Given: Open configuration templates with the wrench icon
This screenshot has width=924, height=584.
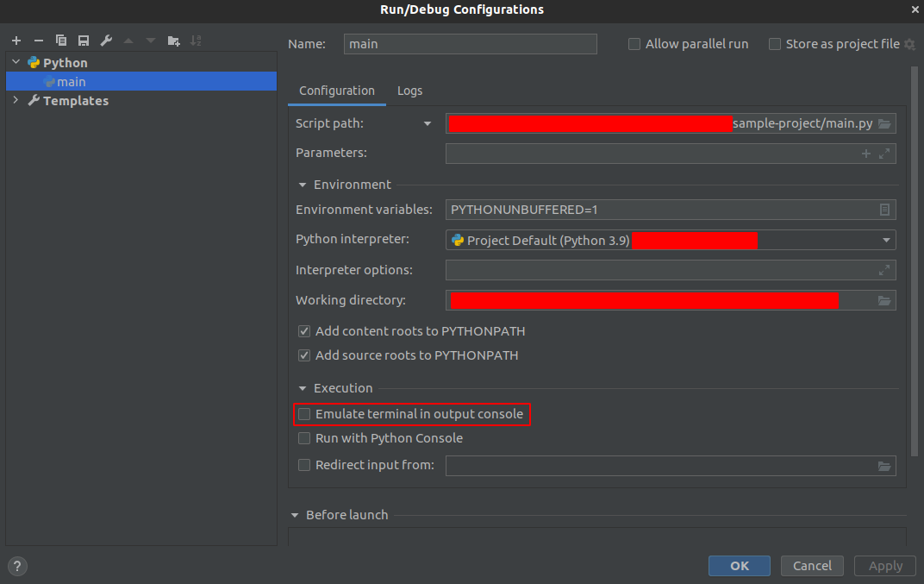Looking at the screenshot, I should tap(105, 40).
